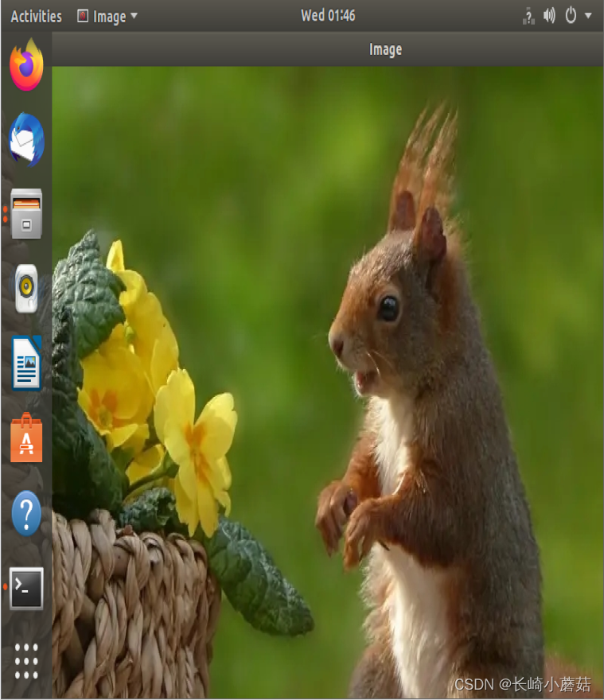The image size is (604, 700).
Task: Click the volume speaker icon
Action: (x=549, y=16)
